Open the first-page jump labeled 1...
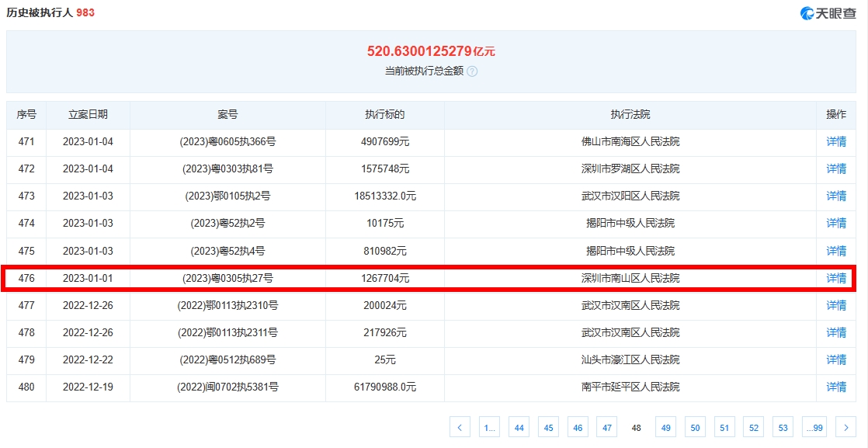 pyautogui.click(x=488, y=426)
